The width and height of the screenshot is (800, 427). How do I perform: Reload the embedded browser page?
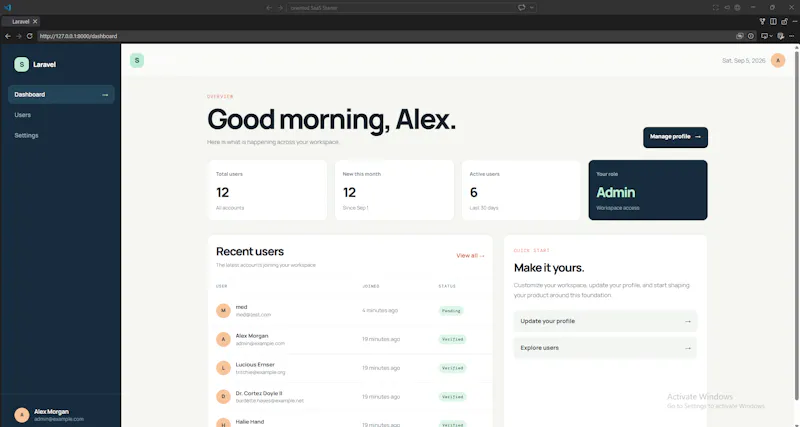pyautogui.click(x=30, y=36)
